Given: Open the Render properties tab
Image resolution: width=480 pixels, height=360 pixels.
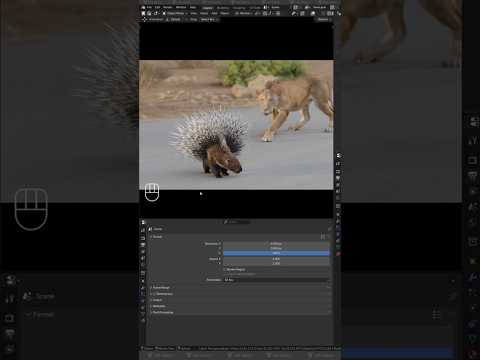Looking at the screenshot, I should tap(143, 238).
